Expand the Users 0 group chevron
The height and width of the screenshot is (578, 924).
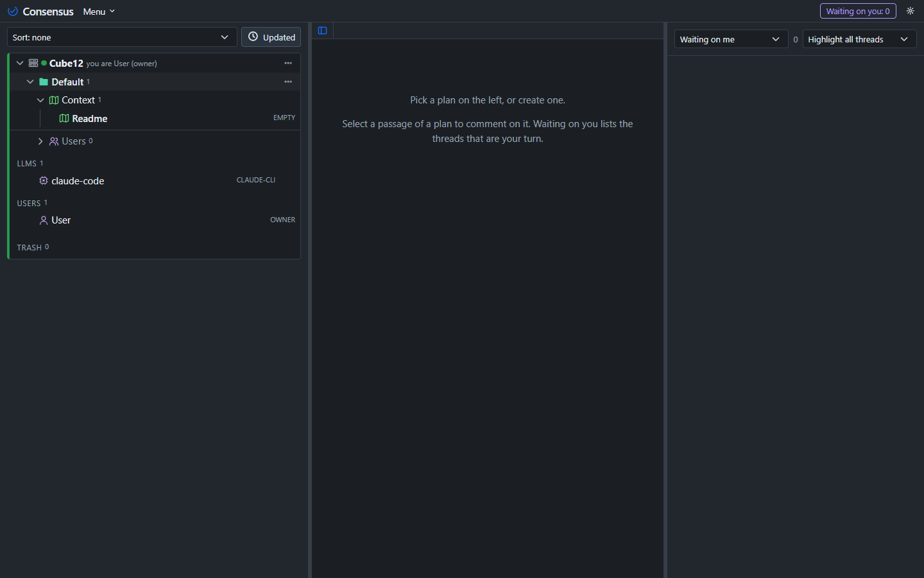[40, 141]
